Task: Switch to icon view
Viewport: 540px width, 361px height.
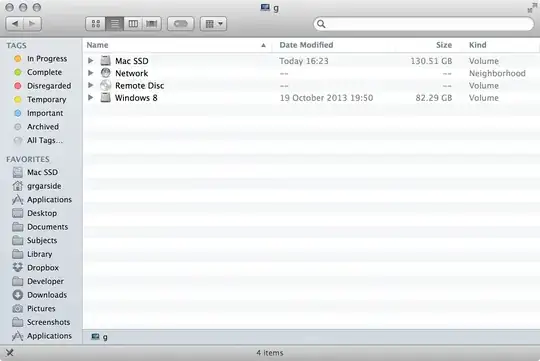Action: pyautogui.click(x=95, y=24)
